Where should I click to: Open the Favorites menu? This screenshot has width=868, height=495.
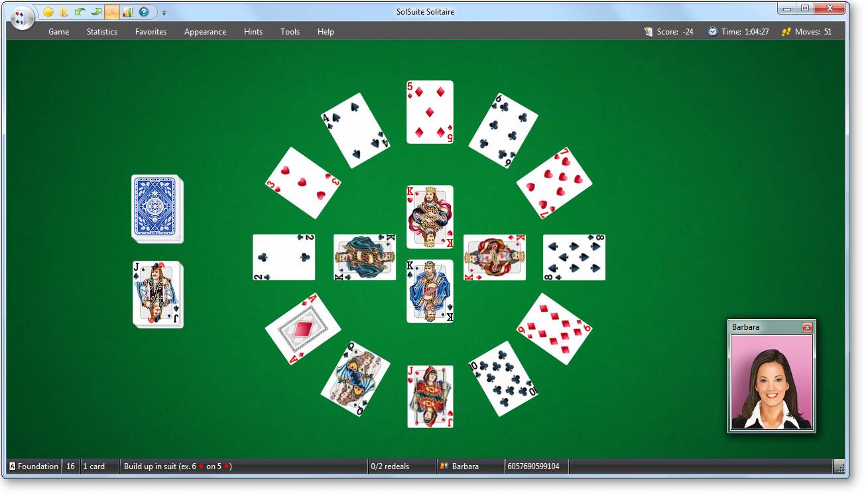pyautogui.click(x=151, y=31)
